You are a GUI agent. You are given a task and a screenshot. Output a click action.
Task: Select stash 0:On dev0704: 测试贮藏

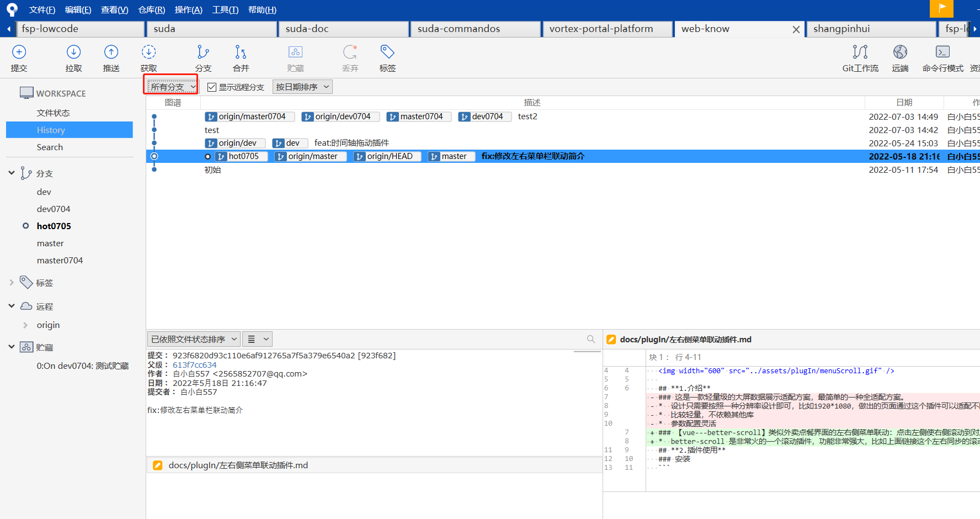(x=83, y=366)
